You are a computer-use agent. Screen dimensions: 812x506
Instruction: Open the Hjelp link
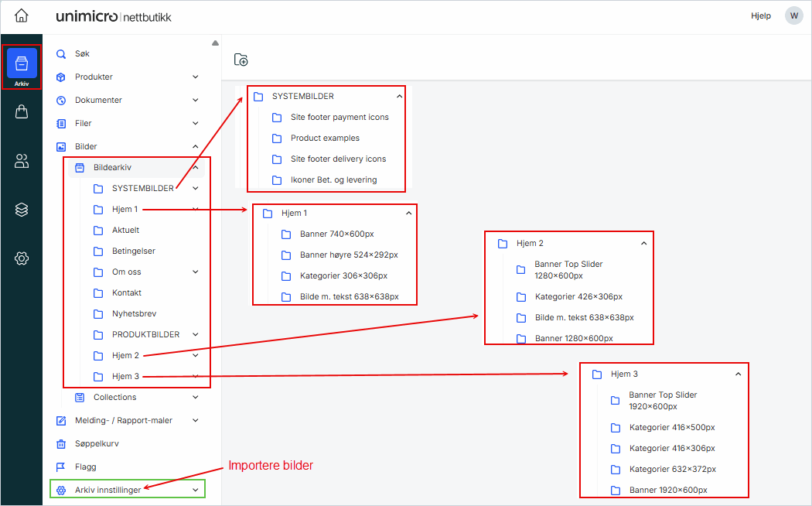click(760, 15)
